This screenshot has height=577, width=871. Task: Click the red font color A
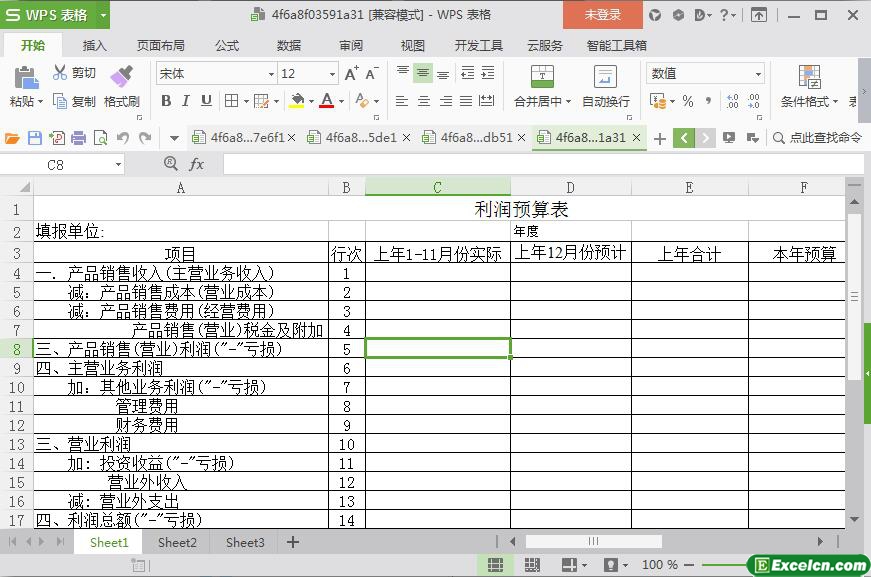[327, 101]
